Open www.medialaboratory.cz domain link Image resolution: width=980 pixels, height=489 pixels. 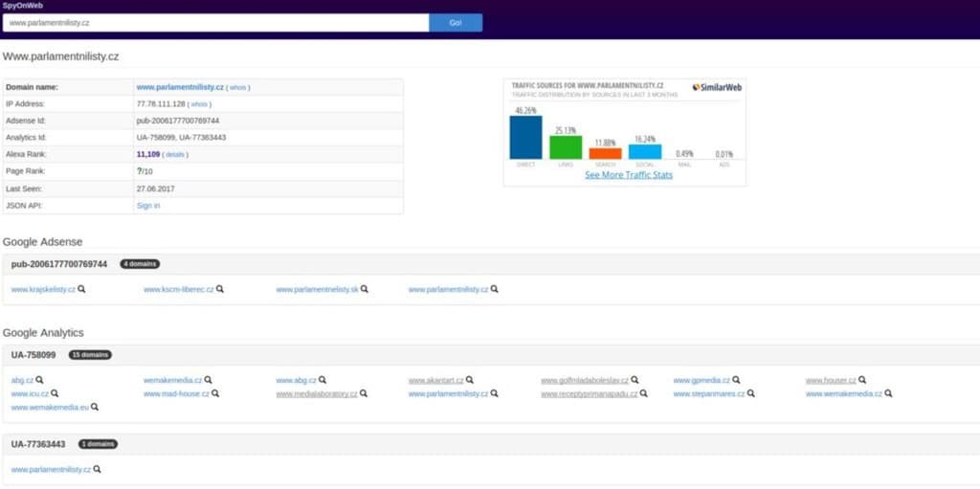click(317, 393)
